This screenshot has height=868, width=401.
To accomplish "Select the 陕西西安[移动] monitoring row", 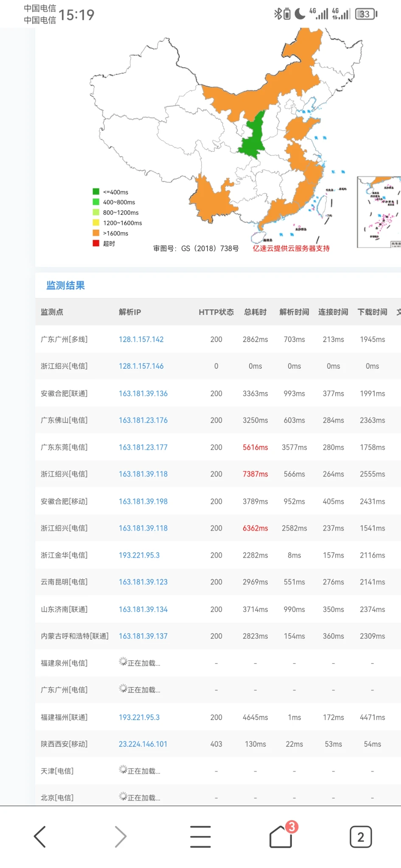I will [64, 744].
